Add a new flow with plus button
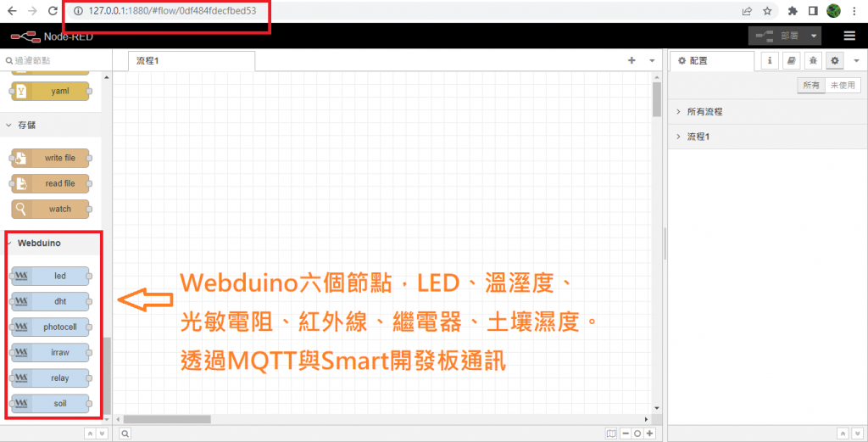 point(632,60)
